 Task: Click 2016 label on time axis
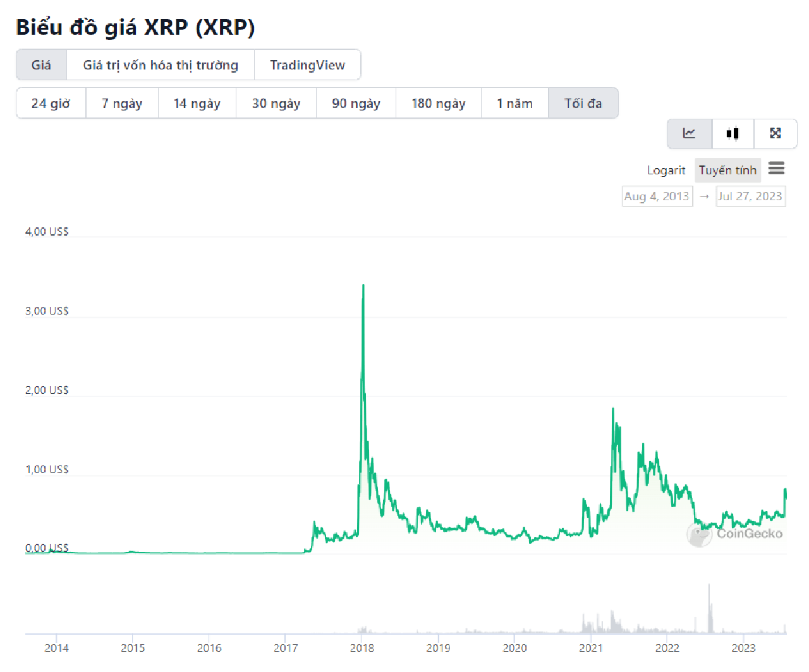[x=209, y=648]
